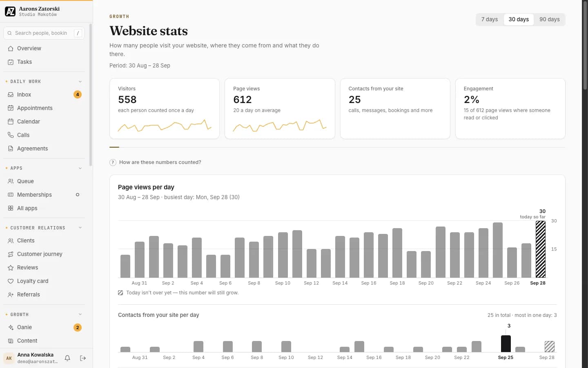This screenshot has height=368, width=588.
Task: Click the Loyalty card heart icon
Action: (11, 281)
